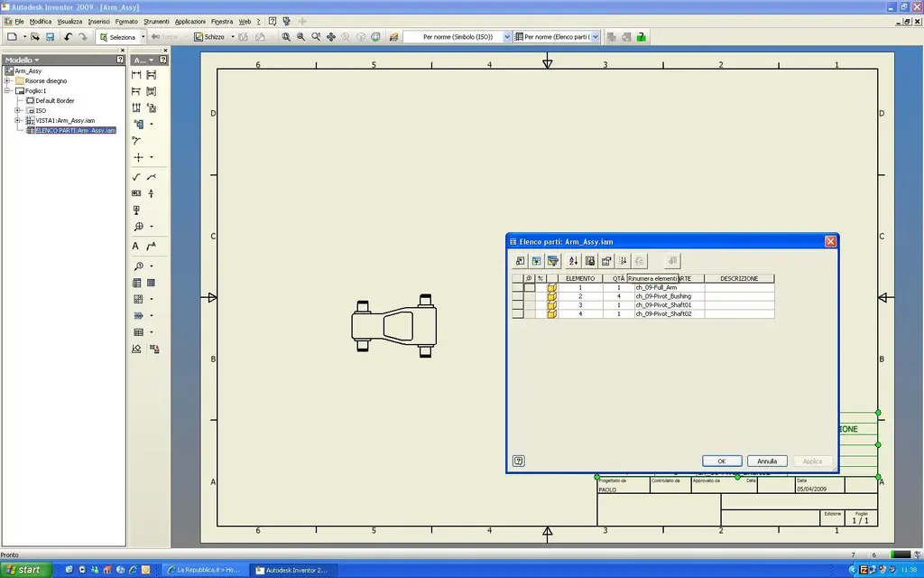
Task: Open the Schizzo dropdown arrow
Action: pyautogui.click(x=232, y=36)
